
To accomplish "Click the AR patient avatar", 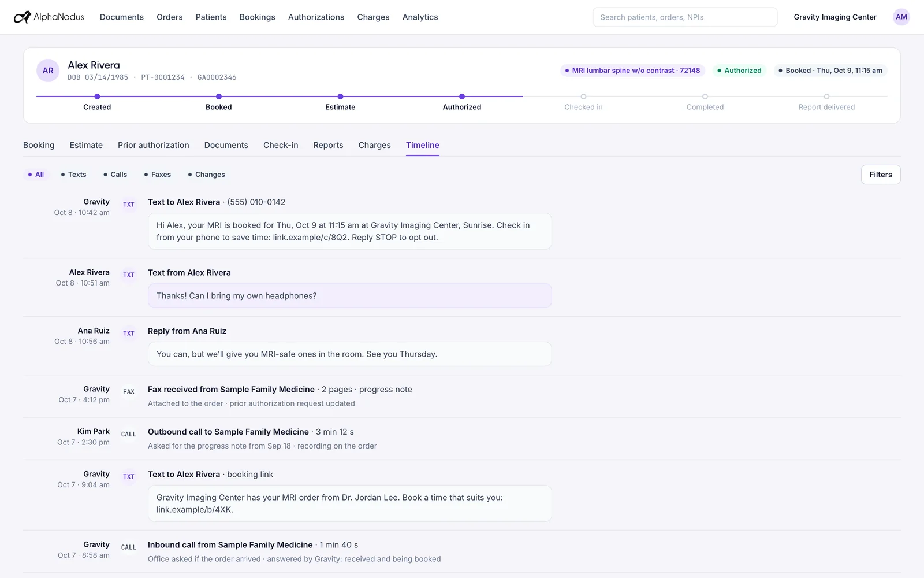I will click(48, 71).
